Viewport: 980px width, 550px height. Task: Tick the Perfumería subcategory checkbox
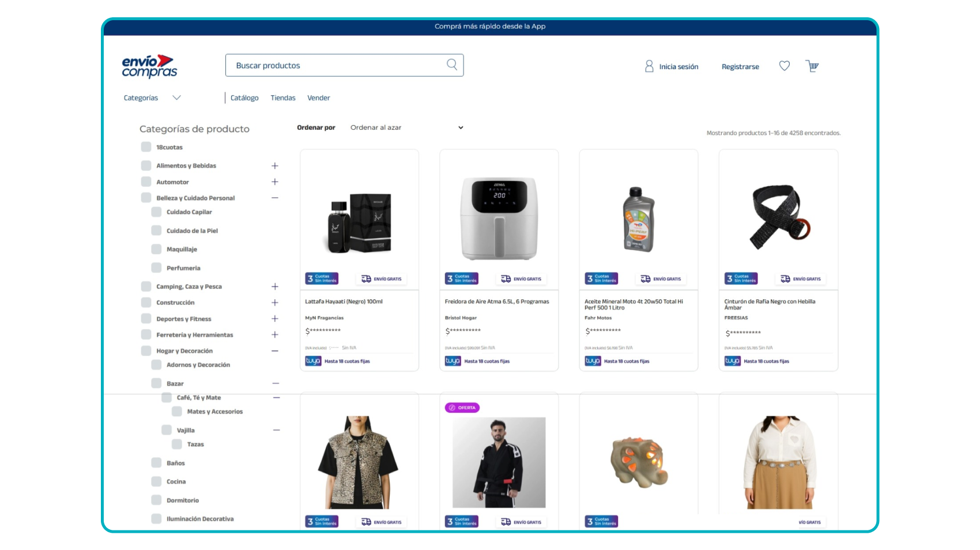click(x=156, y=268)
